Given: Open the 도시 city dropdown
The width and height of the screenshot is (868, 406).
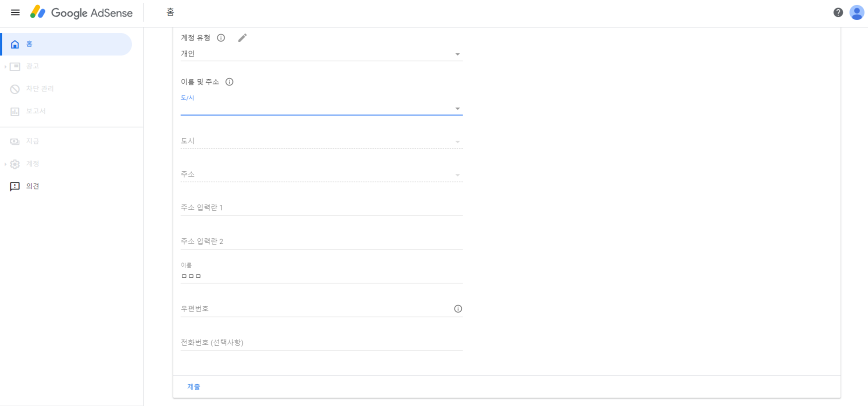Looking at the screenshot, I should click(x=322, y=141).
